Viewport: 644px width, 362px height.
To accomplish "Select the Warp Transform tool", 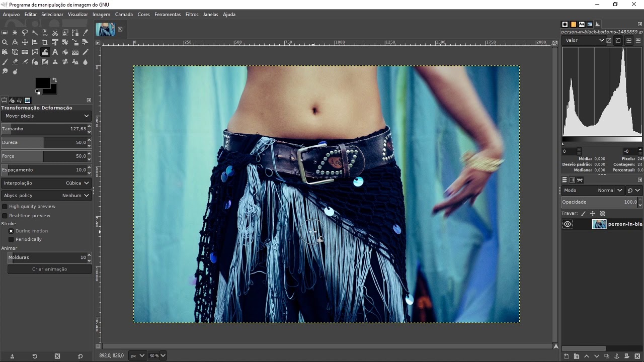I will 45,52.
